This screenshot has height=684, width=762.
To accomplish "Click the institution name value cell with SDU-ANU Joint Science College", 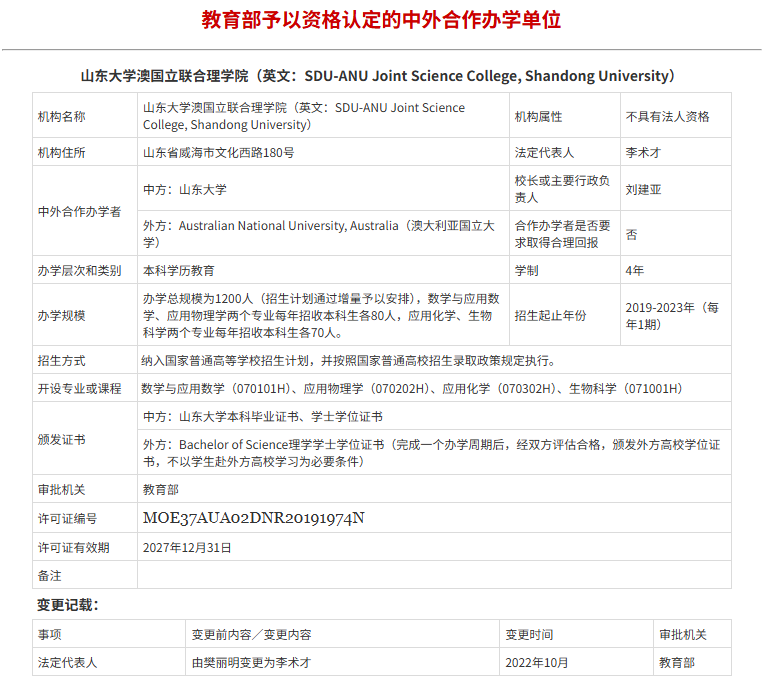I will (323, 116).
